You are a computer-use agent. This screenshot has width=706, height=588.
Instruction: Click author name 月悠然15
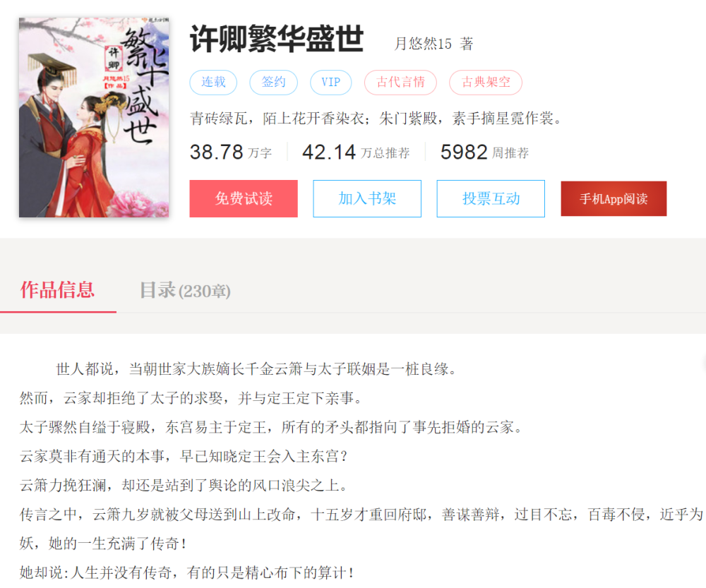(423, 44)
